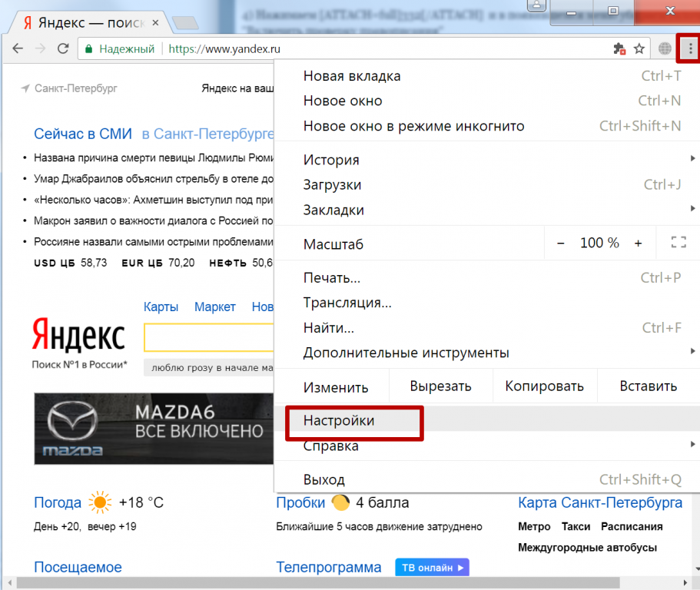The width and height of the screenshot is (700, 590).
Task: Choose Печать... in the menu
Action: 489,277
